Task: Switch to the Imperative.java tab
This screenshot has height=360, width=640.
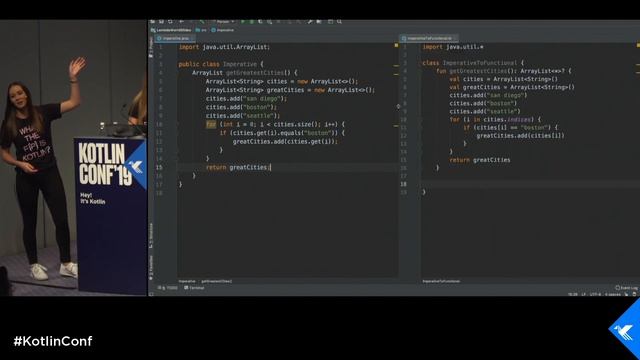Action: [175, 38]
